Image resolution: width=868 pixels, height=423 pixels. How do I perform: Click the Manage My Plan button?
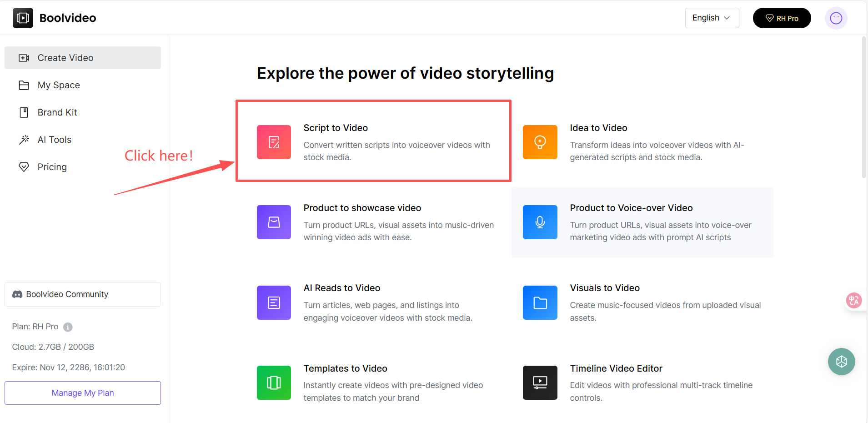tap(83, 393)
